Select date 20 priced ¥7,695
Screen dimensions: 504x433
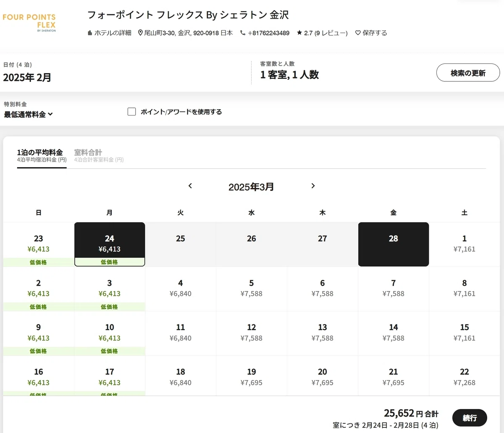323,376
